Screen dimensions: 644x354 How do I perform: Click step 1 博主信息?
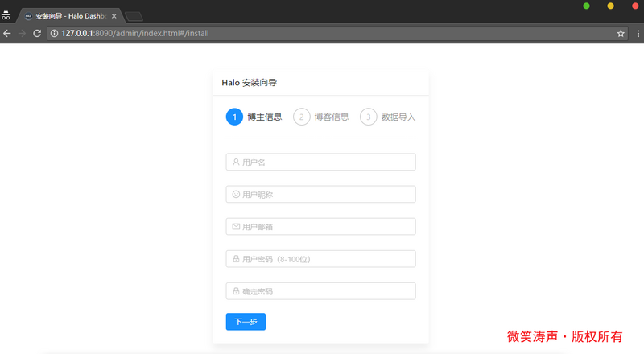point(254,117)
